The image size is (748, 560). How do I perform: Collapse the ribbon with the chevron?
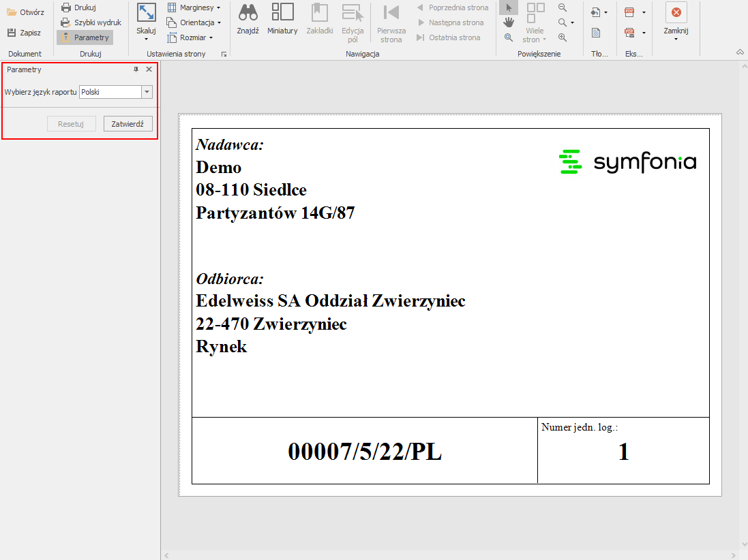click(740, 52)
